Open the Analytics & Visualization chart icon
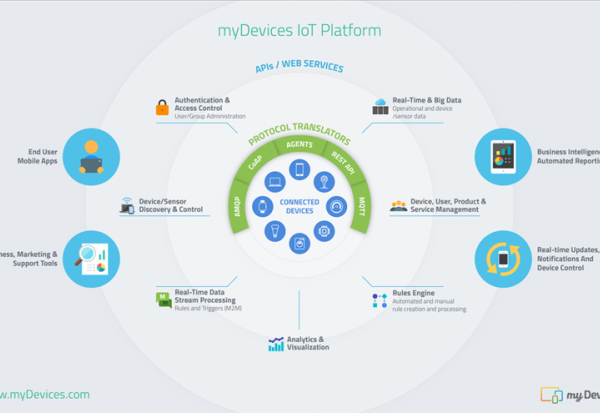This screenshot has width=600, height=413. 276,343
